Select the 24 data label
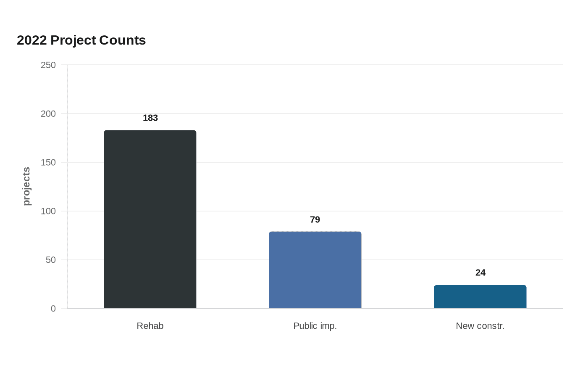588x370 pixels. tap(480, 272)
